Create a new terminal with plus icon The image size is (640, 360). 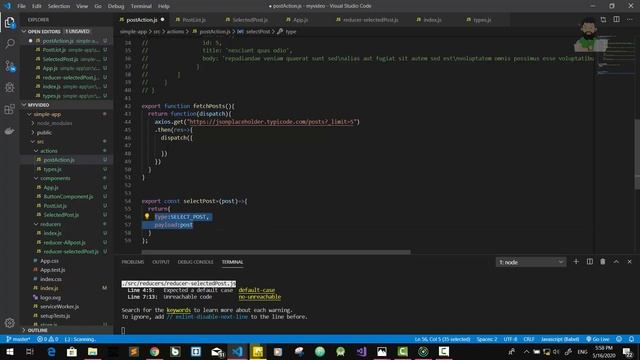coord(576,262)
